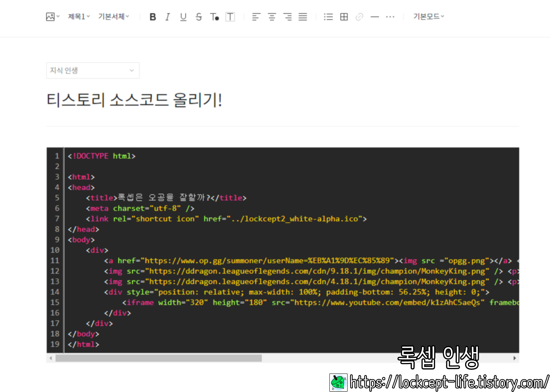Open the image insert menu
This screenshot has height=392, width=550.
click(x=53, y=17)
